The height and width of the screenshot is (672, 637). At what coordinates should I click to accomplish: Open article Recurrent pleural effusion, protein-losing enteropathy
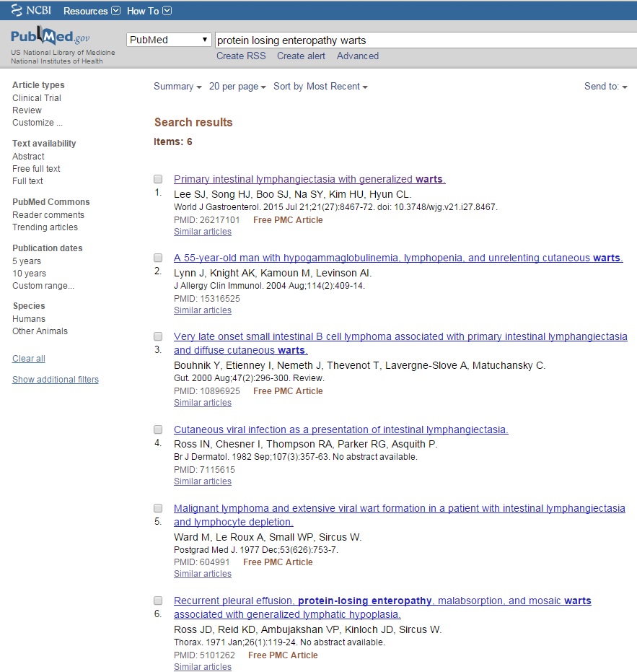point(382,607)
